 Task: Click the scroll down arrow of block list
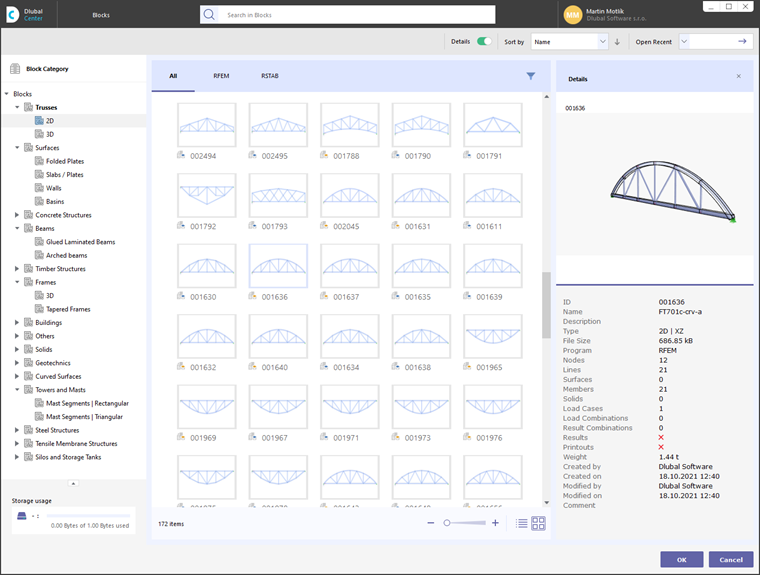tap(546, 503)
